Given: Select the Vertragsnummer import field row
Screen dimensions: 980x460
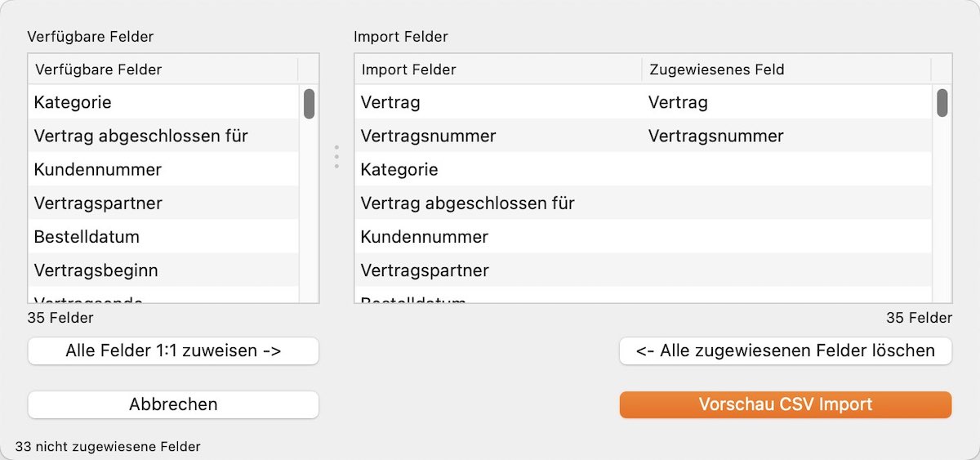Looking at the screenshot, I should click(x=644, y=136).
